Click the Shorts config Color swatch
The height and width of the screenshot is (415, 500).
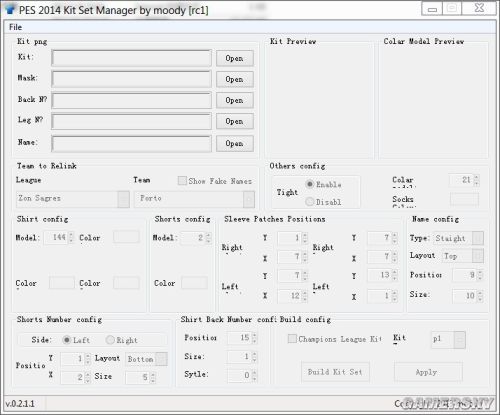tap(194, 282)
